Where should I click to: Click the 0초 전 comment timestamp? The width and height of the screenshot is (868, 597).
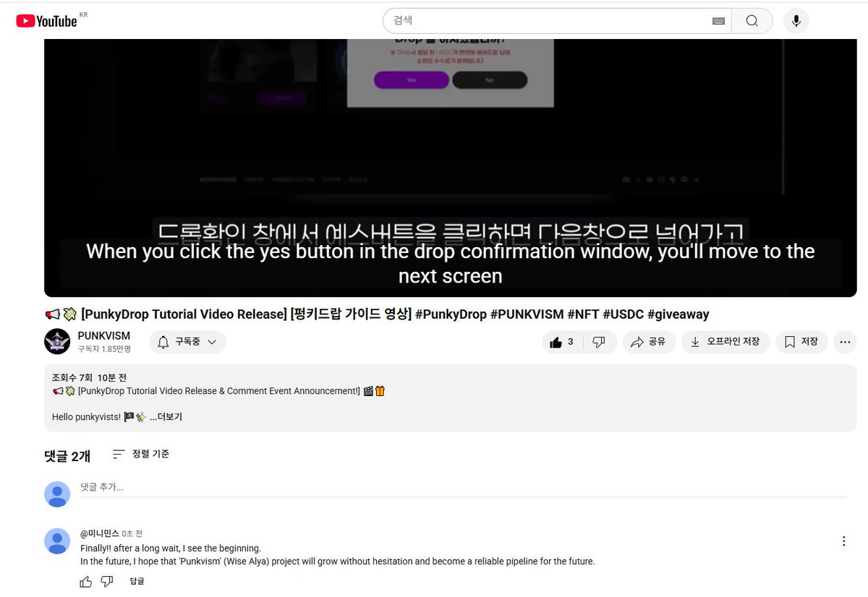tap(132, 533)
